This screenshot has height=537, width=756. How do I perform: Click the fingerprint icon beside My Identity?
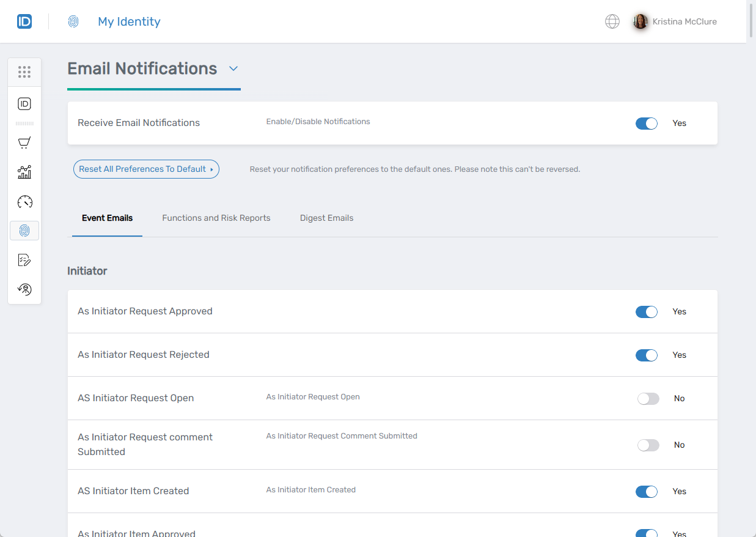tap(73, 22)
